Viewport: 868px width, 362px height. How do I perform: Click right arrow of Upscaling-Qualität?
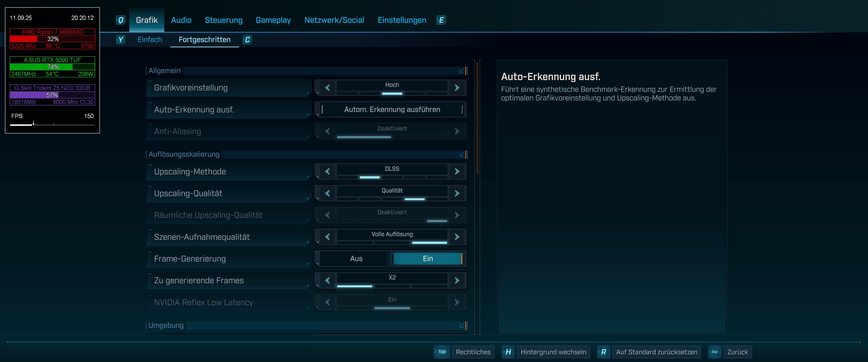coord(457,193)
